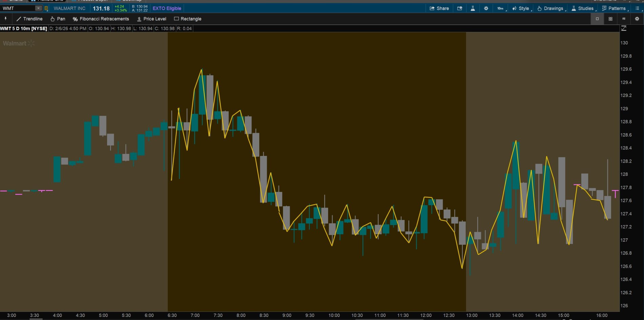This screenshot has width=644, height=320.
Task: Click the EXTO Eligible link
Action: pos(167,8)
